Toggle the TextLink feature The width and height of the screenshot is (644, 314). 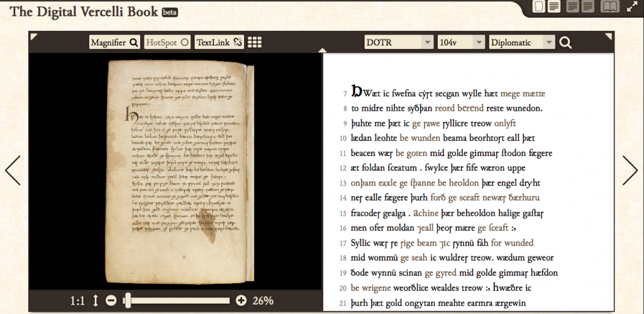pos(219,42)
